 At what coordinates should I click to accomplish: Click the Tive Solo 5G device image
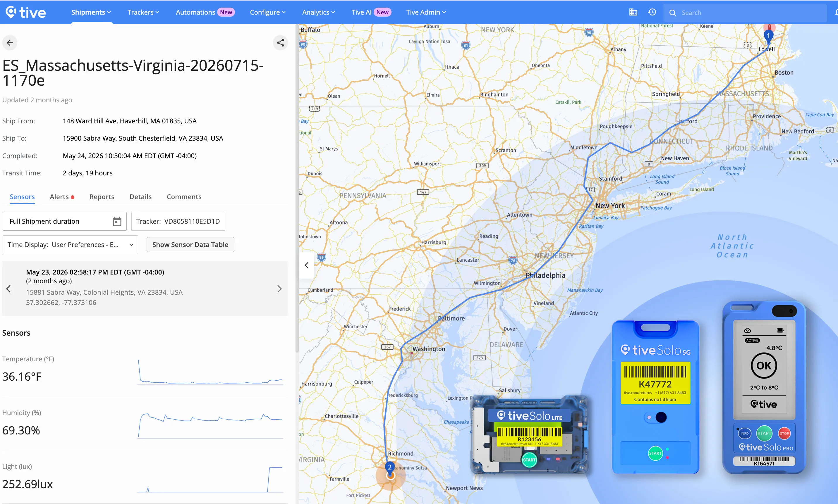click(655, 397)
